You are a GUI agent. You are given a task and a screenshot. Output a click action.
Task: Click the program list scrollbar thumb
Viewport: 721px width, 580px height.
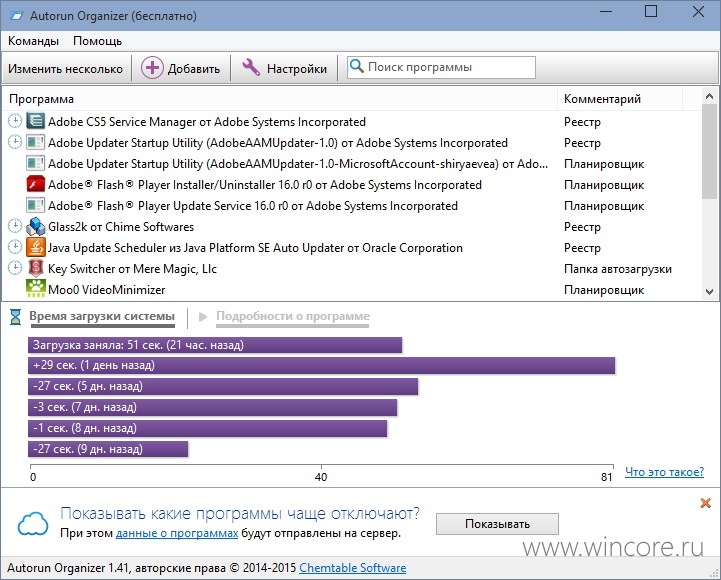[709, 151]
